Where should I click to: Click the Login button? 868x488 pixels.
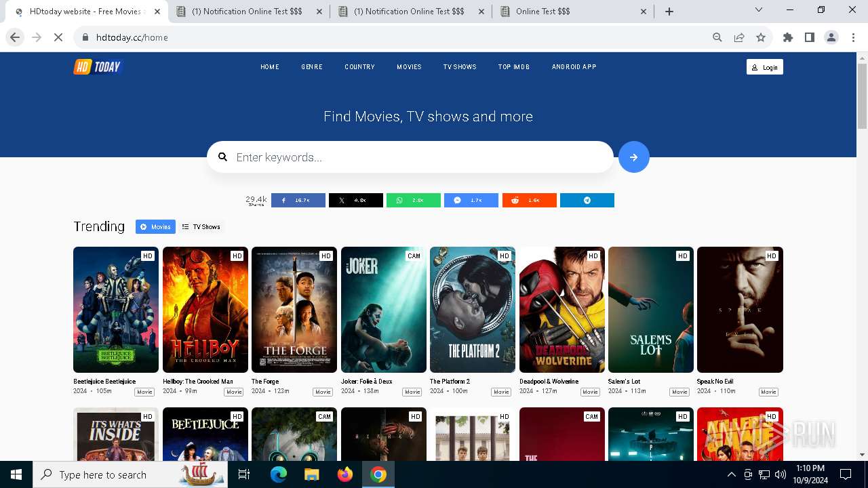pyautogui.click(x=765, y=67)
